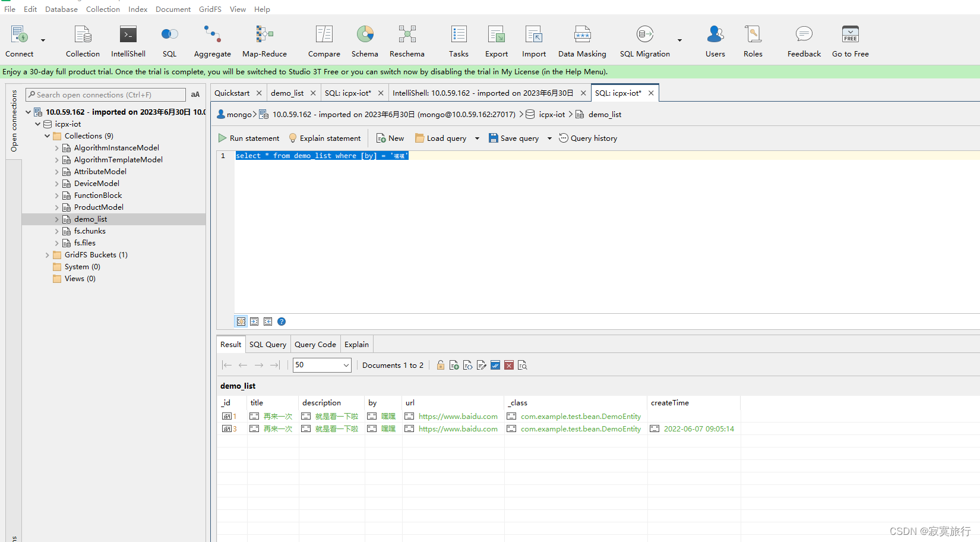Open the SQL Migration dropdown arrow
Viewport: 980px width, 542px height.
(679, 40)
